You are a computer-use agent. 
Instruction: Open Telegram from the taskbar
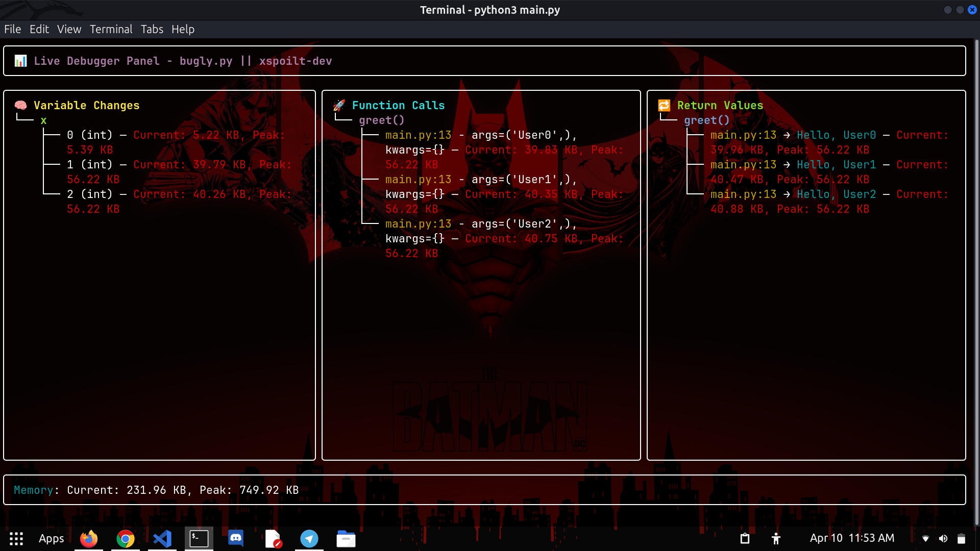coord(309,539)
